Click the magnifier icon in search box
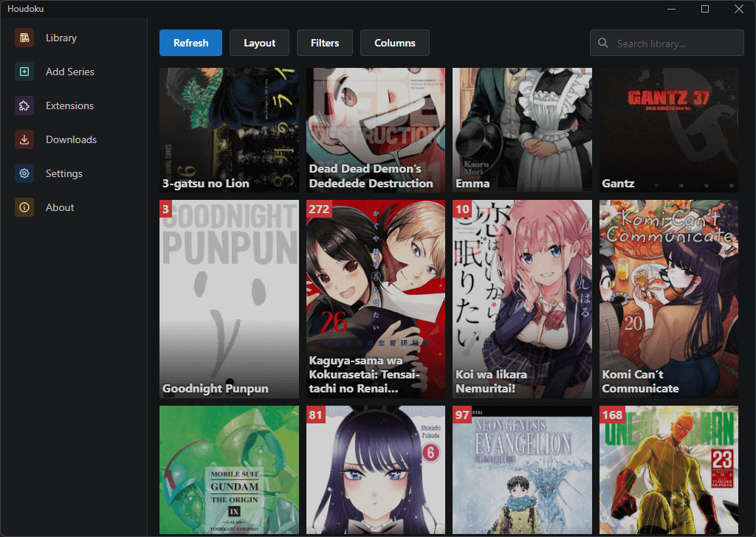 [602, 43]
